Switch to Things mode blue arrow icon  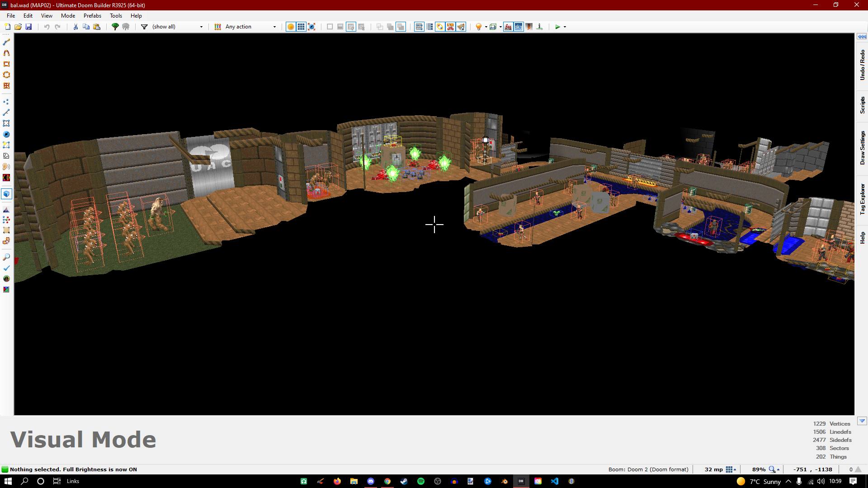click(x=6, y=134)
